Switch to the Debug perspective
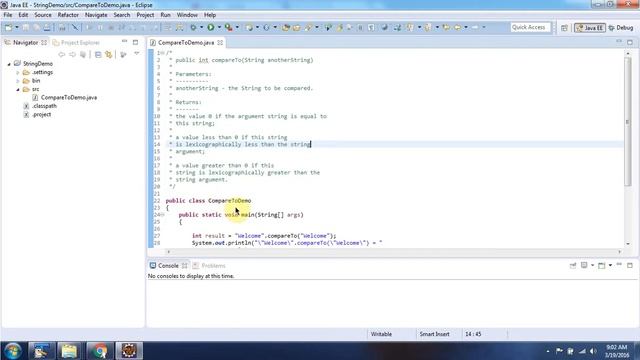Image resolution: width=640 pixels, height=360 pixels. (621, 28)
